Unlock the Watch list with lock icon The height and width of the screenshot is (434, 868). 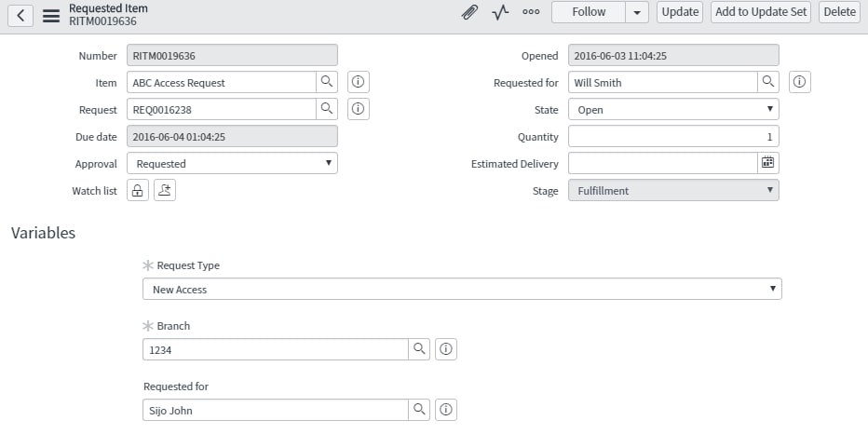click(137, 190)
